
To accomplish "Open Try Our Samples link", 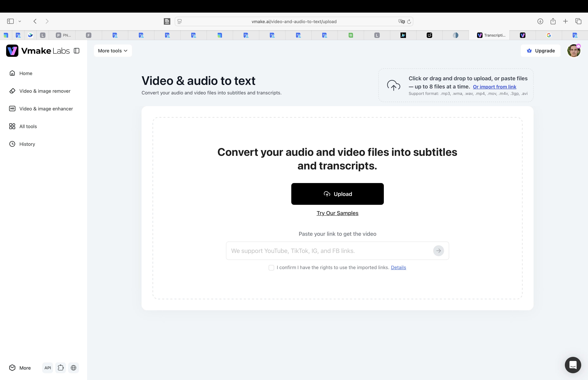I will click(x=337, y=213).
